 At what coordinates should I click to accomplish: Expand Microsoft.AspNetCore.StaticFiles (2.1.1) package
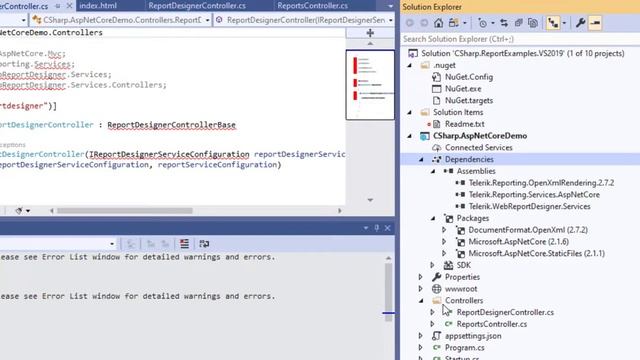(444, 253)
